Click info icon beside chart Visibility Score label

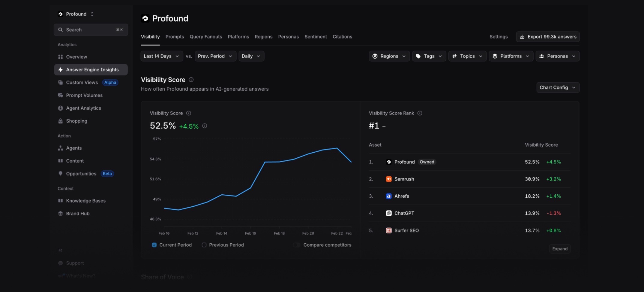pyautogui.click(x=189, y=113)
